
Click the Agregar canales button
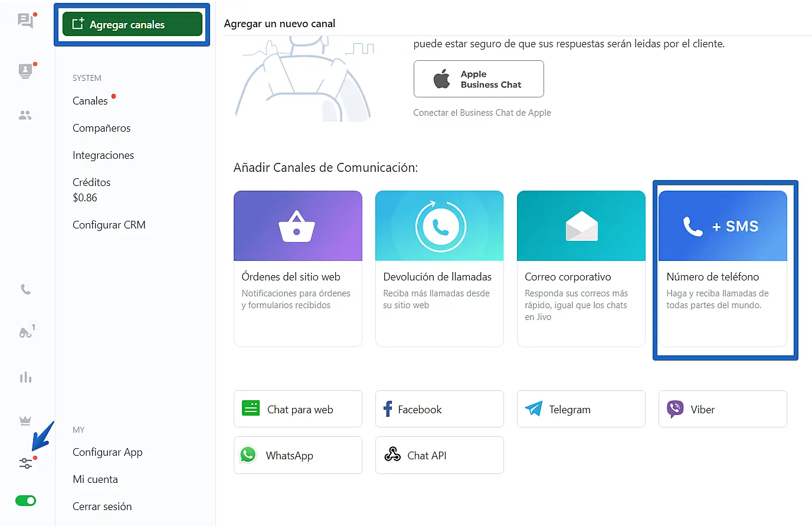coord(132,24)
